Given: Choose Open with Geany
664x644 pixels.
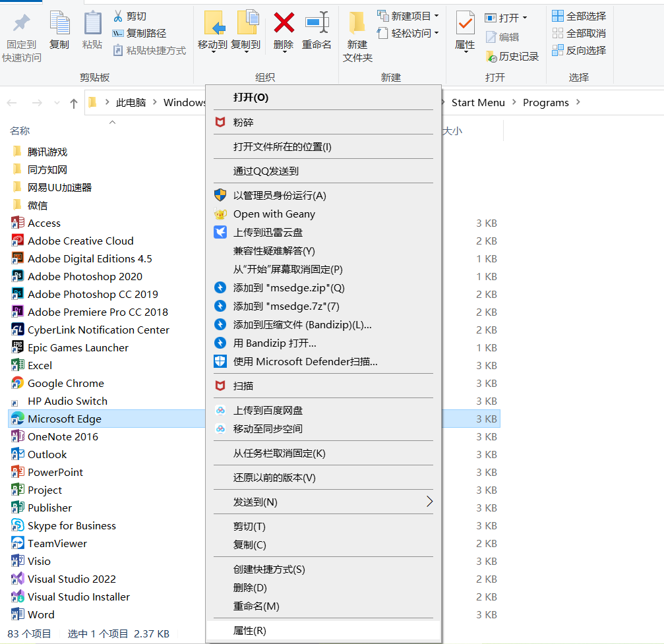Looking at the screenshot, I should pyautogui.click(x=324, y=214).
